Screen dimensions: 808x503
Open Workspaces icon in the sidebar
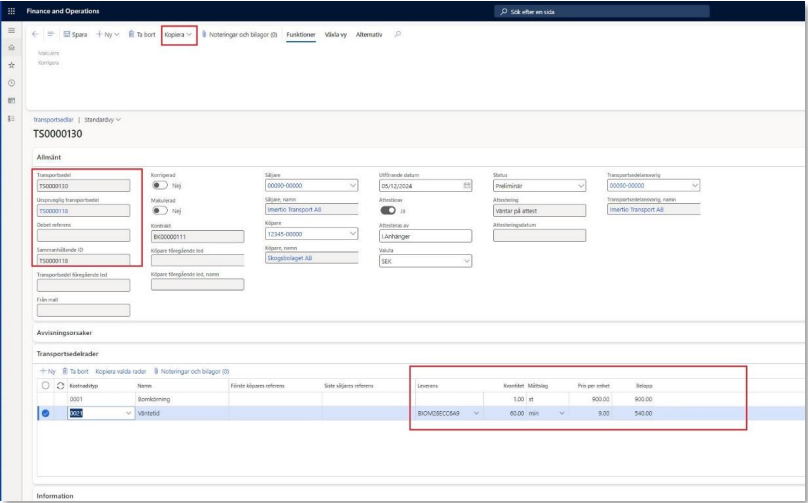[11, 100]
